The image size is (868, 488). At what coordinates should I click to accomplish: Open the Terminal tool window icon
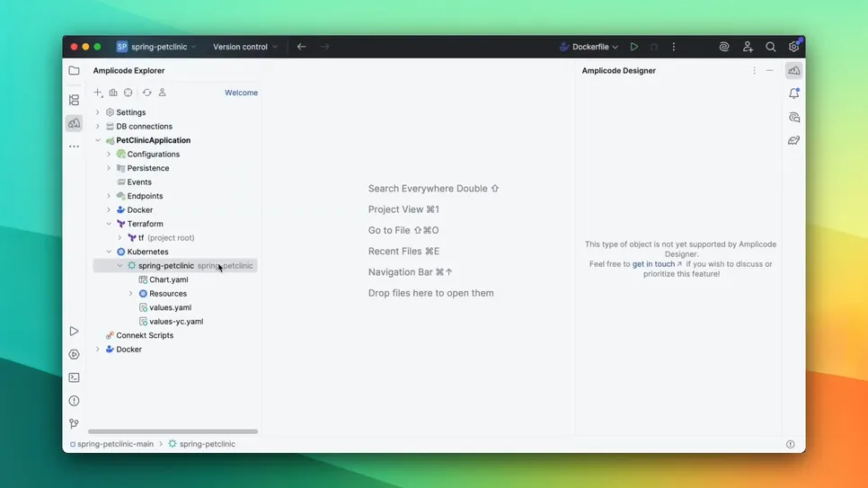coord(74,377)
